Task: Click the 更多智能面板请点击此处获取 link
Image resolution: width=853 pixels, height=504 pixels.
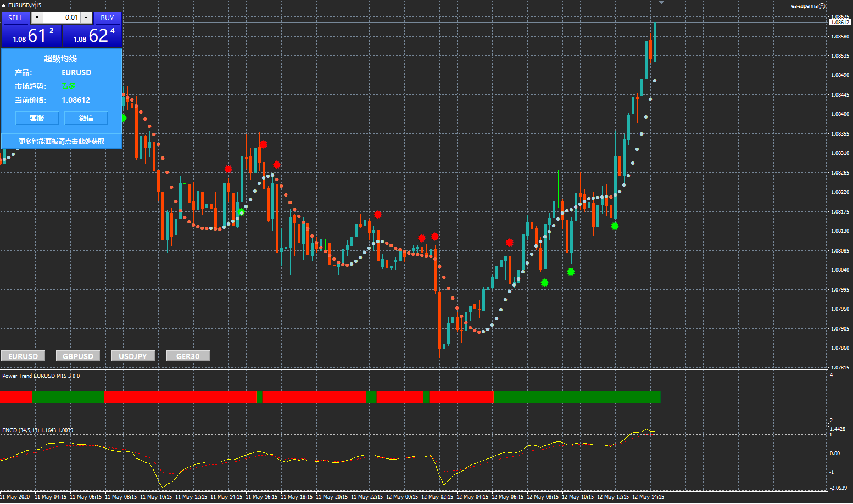Action: tap(62, 141)
